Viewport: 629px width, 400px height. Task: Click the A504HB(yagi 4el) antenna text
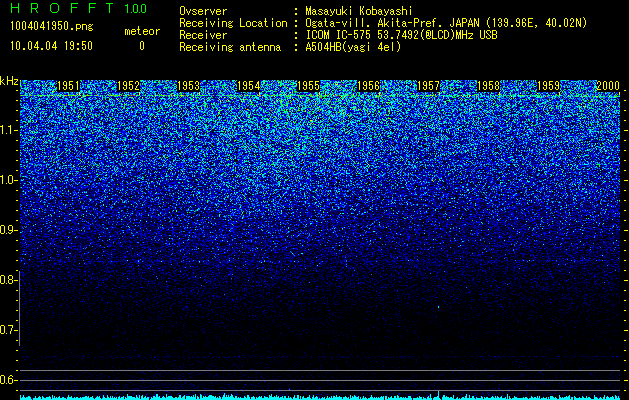point(353,47)
